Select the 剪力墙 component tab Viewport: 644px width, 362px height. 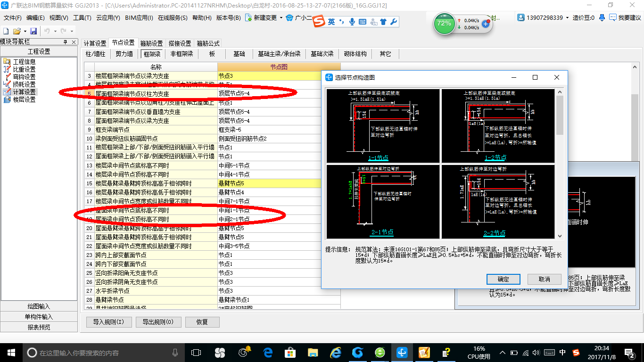124,54
